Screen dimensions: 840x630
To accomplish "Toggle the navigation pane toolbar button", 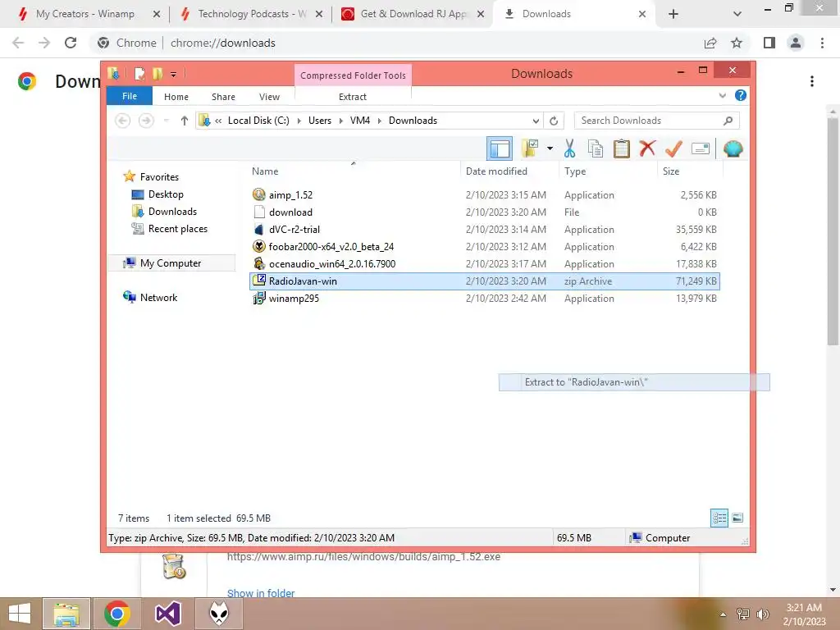I will 500,149.
